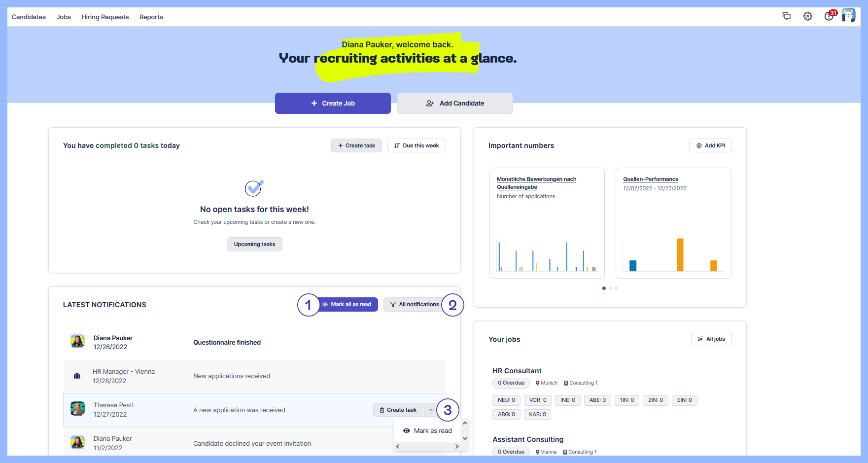Open help icon with 31 badge
The width and height of the screenshot is (868, 463).
(x=829, y=16)
